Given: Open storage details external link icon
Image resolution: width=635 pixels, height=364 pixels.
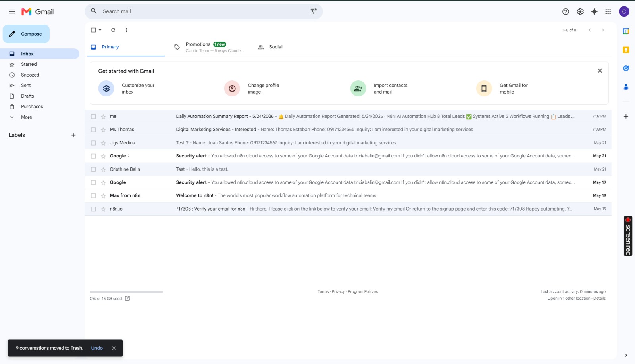Looking at the screenshot, I should tap(127, 298).
